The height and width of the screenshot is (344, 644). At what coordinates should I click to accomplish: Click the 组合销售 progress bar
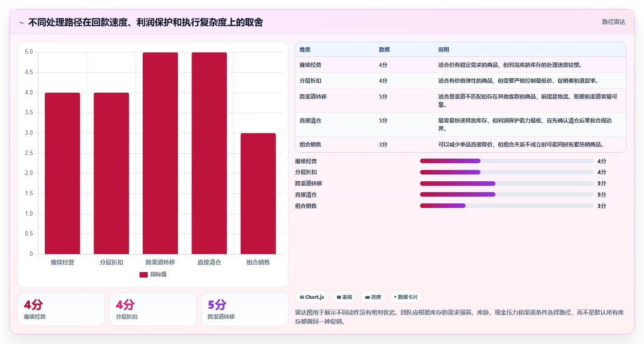pyautogui.click(x=507, y=206)
